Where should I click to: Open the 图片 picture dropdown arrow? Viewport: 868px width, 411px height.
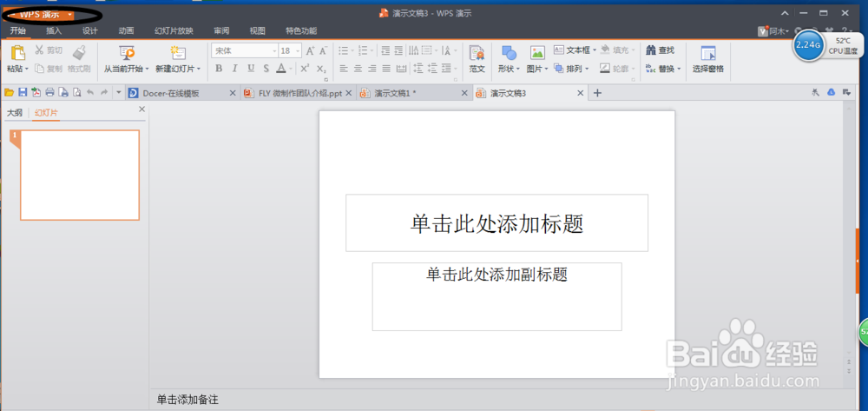point(546,70)
